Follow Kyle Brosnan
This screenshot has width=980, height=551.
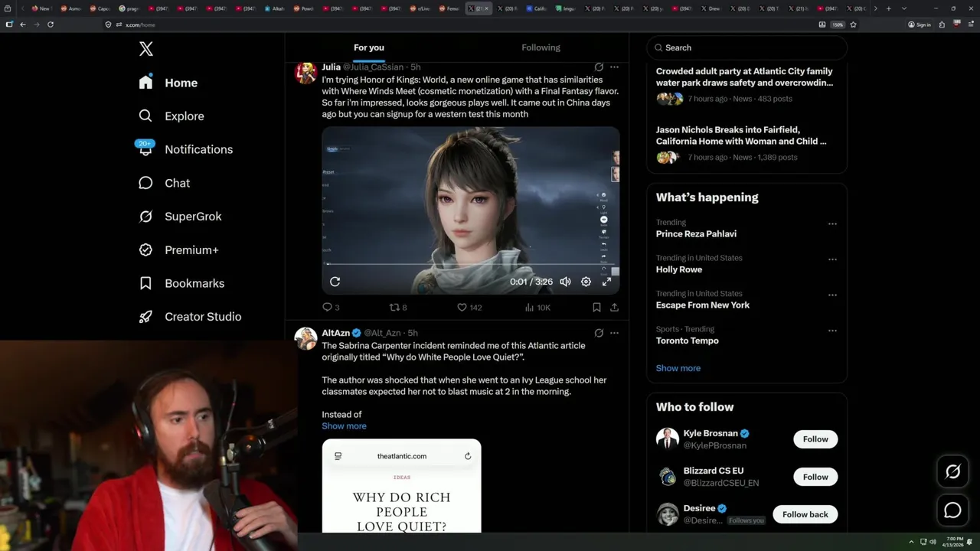pyautogui.click(x=815, y=439)
